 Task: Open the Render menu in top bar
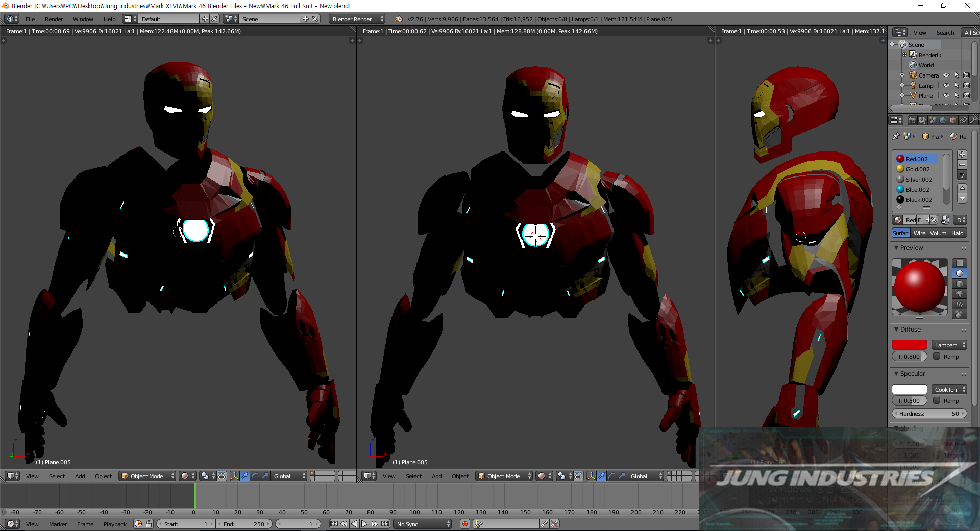point(54,19)
